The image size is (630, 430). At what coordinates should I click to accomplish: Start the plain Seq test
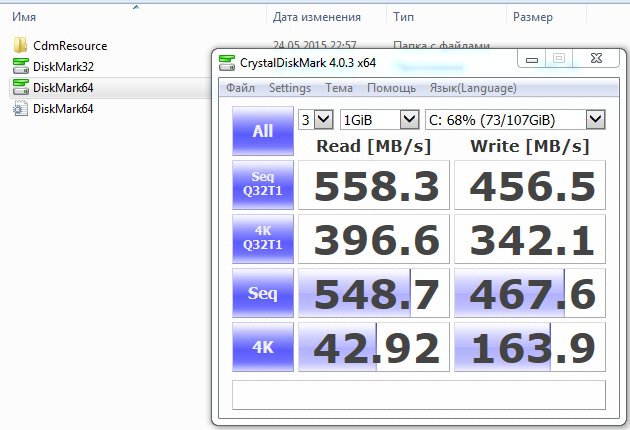click(x=263, y=293)
